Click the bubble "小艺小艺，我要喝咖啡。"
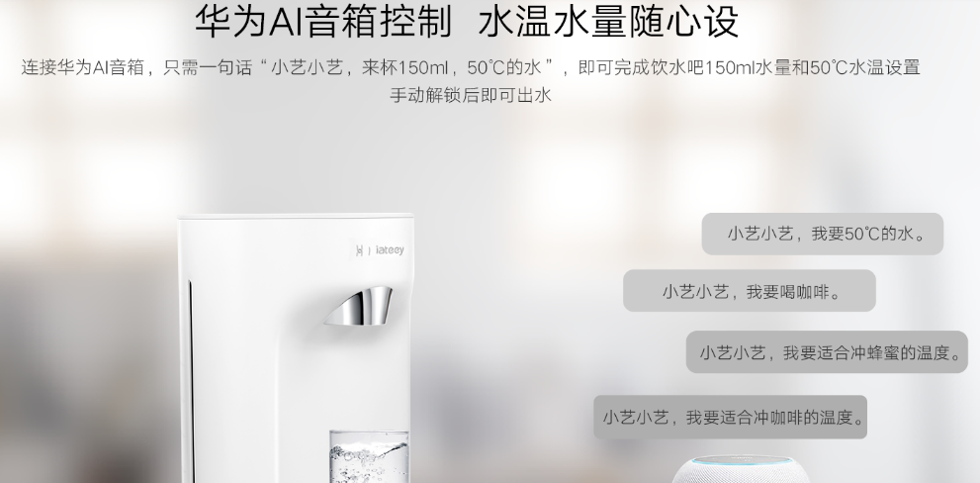This screenshot has height=483, width=980. click(750, 291)
